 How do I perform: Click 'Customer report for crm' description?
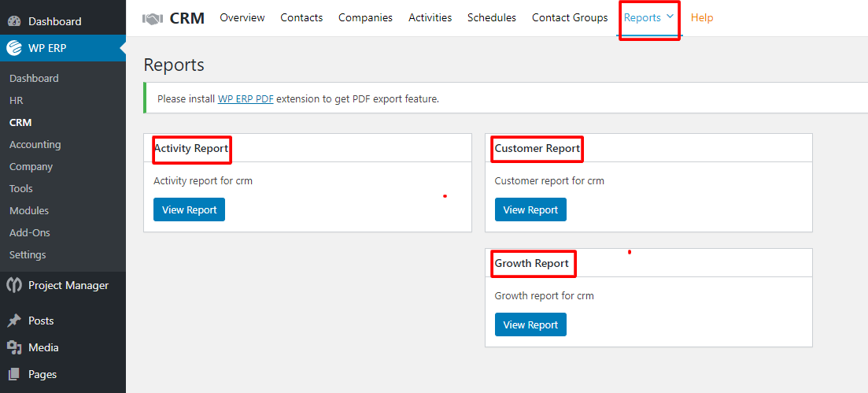(x=549, y=180)
